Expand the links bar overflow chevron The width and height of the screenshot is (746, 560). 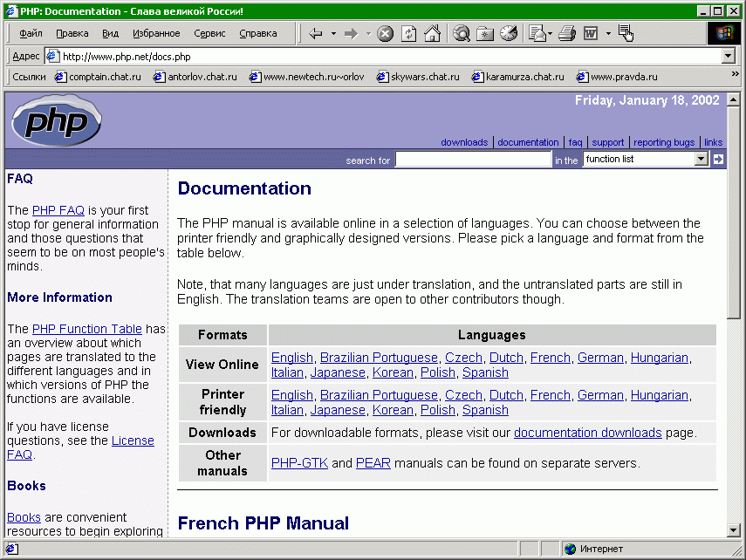tap(735, 74)
